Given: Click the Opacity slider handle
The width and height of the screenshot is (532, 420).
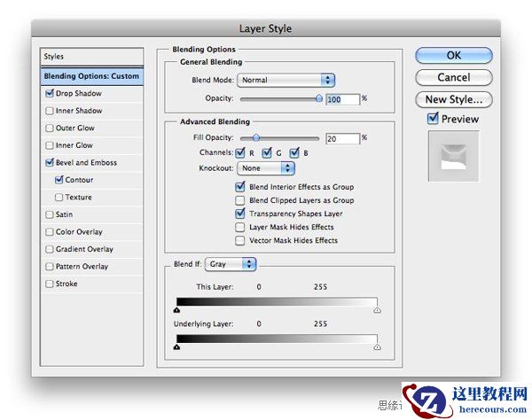Looking at the screenshot, I should [x=319, y=98].
